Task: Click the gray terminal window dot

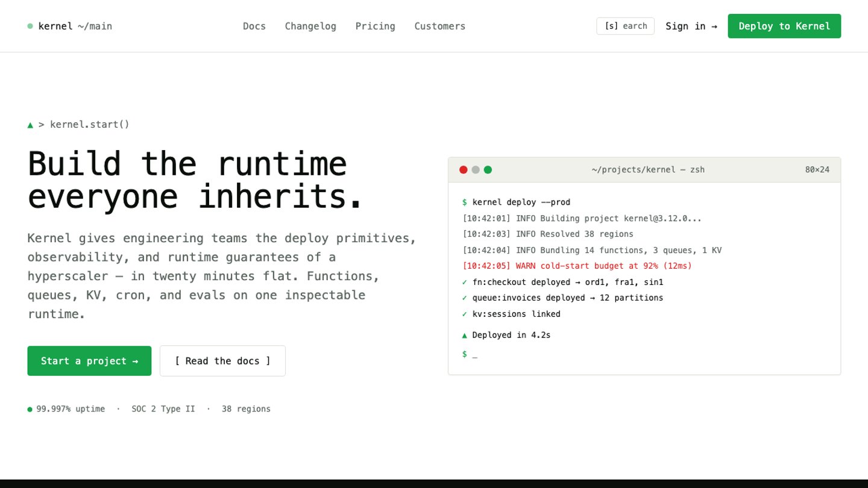Action: [476, 170]
